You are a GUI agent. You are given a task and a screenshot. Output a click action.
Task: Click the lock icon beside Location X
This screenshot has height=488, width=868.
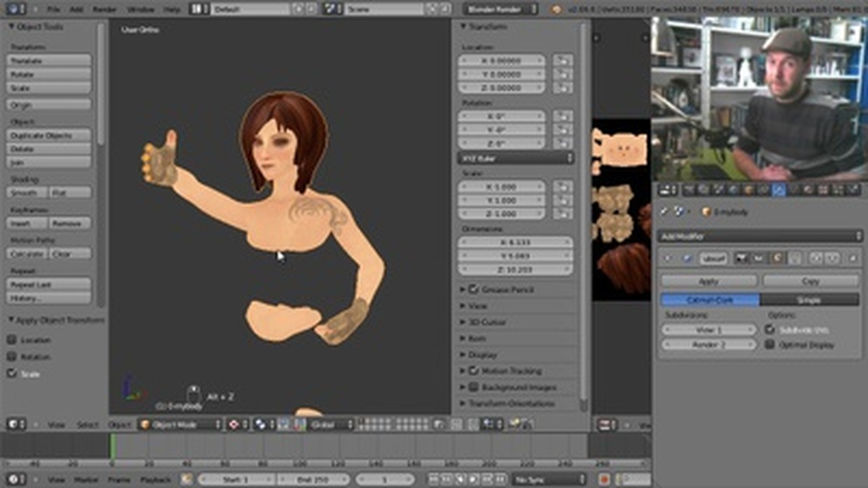(x=561, y=60)
